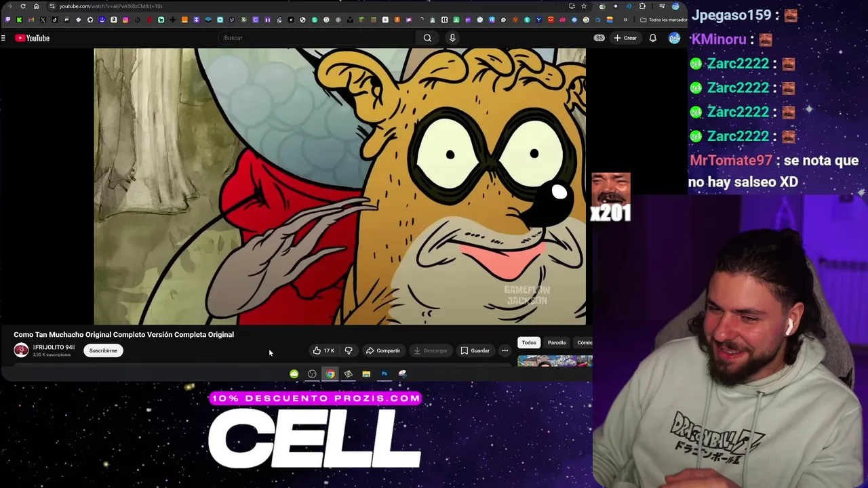Open File Explorer in the taskbar

[366, 374]
